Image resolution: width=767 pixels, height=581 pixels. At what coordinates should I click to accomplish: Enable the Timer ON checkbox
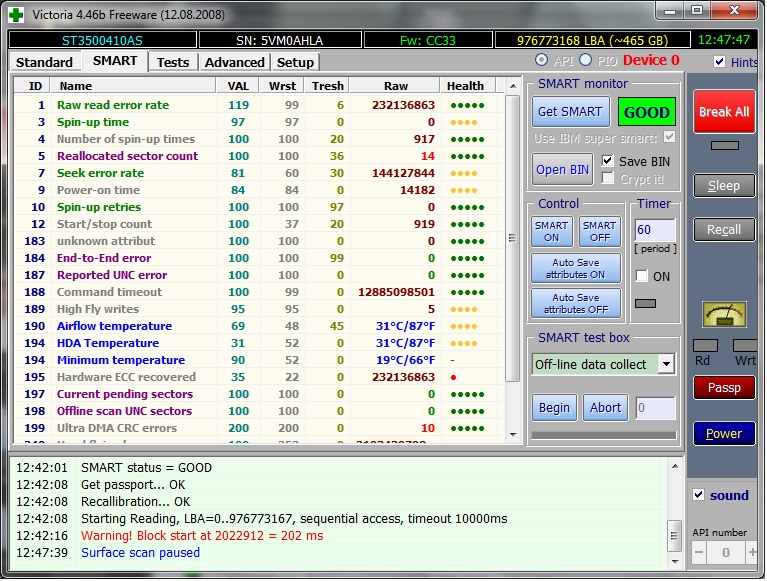[642, 276]
